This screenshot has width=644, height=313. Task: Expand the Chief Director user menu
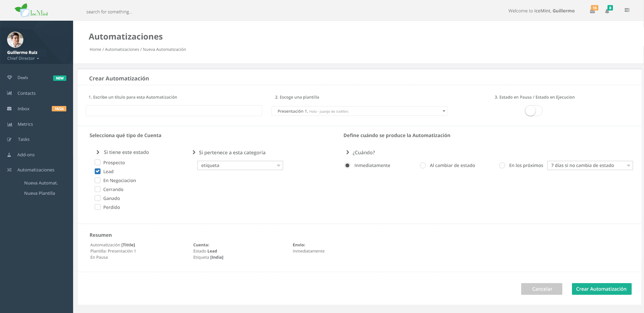pos(23,58)
